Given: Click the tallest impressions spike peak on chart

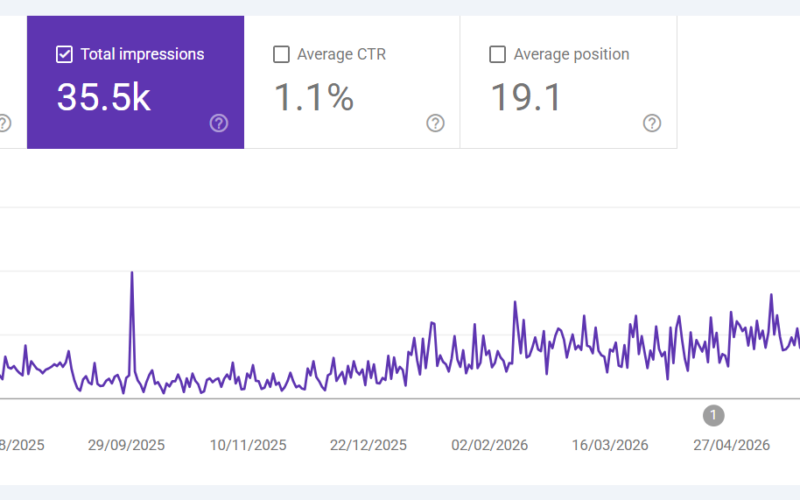Looking at the screenshot, I should pyautogui.click(x=132, y=273).
